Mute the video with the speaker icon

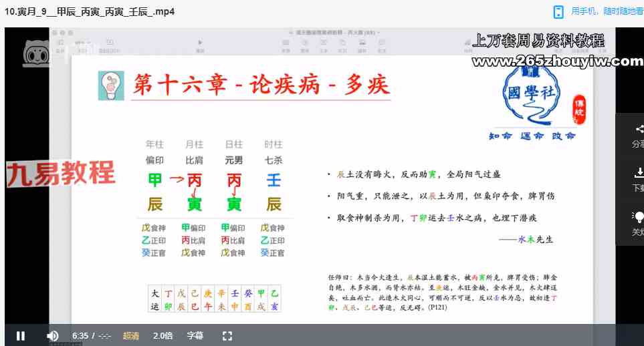[52, 335]
